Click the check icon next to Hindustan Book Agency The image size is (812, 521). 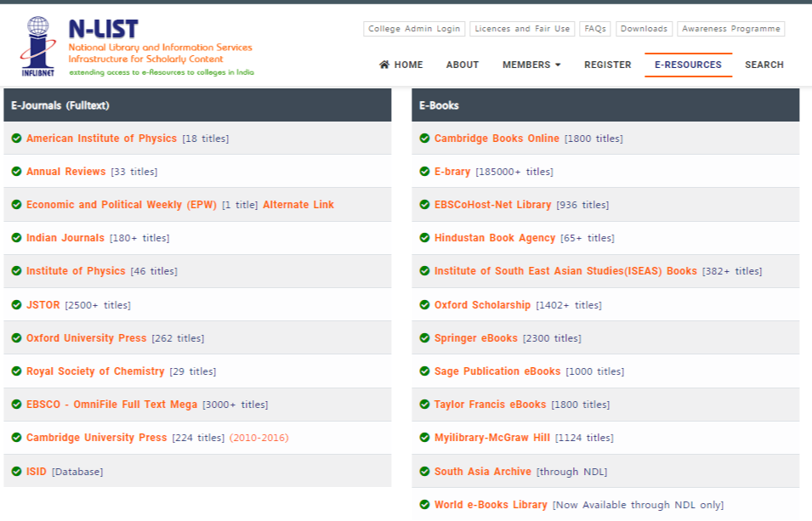424,238
